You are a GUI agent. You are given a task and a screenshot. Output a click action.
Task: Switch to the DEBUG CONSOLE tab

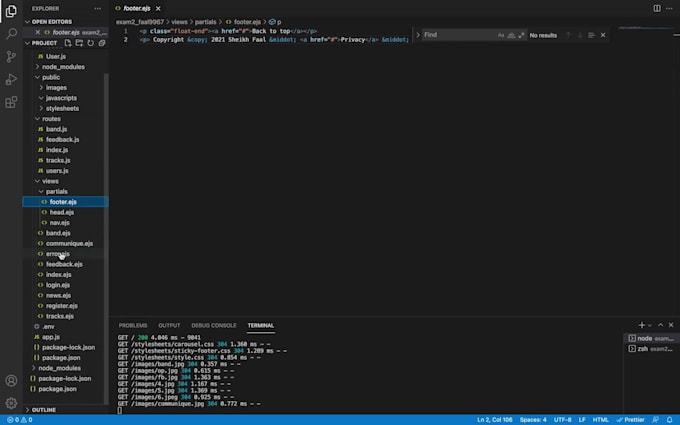(x=214, y=325)
